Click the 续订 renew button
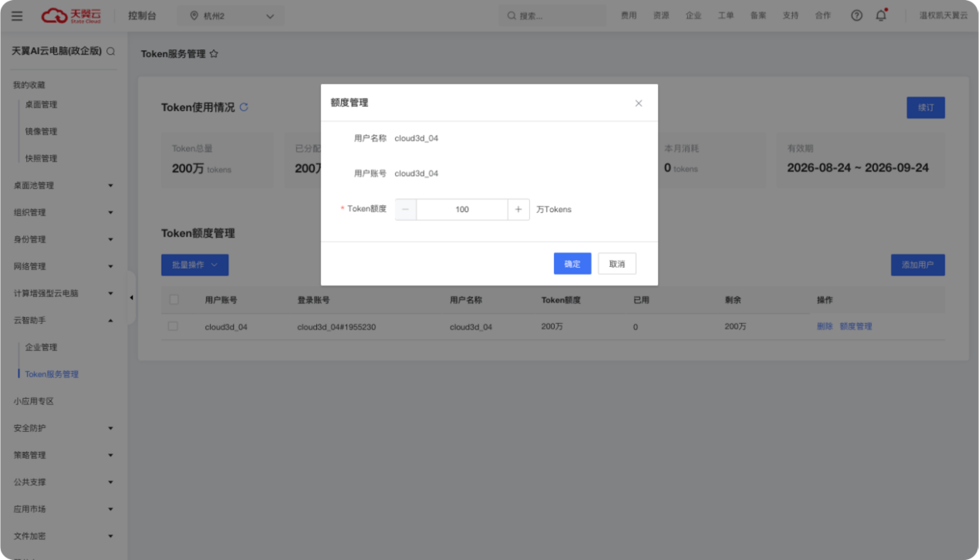 point(926,108)
